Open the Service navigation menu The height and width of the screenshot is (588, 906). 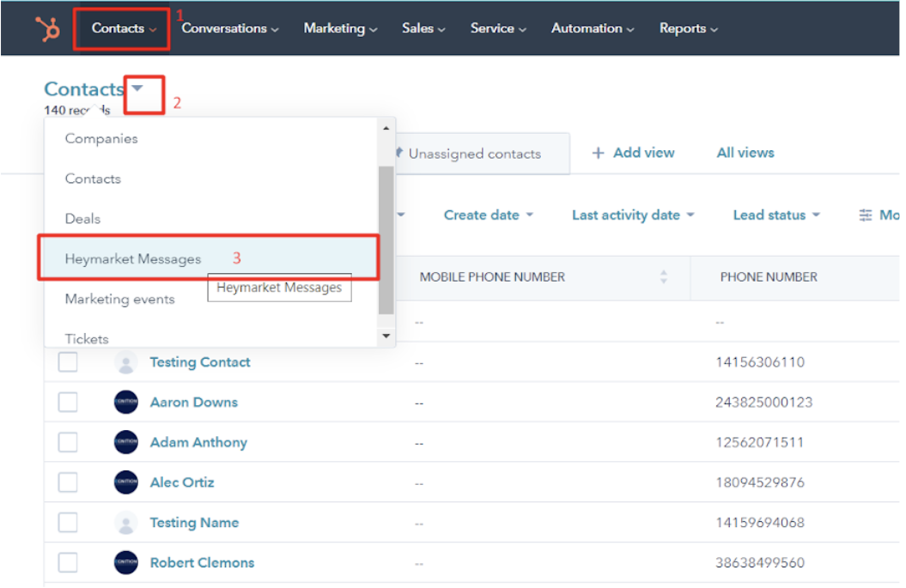coord(498,28)
